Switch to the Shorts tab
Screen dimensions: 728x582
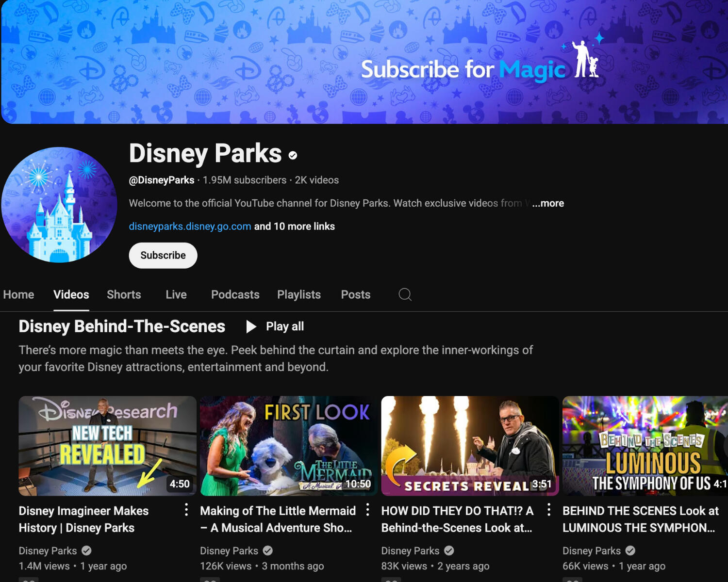click(x=124, y=294)
